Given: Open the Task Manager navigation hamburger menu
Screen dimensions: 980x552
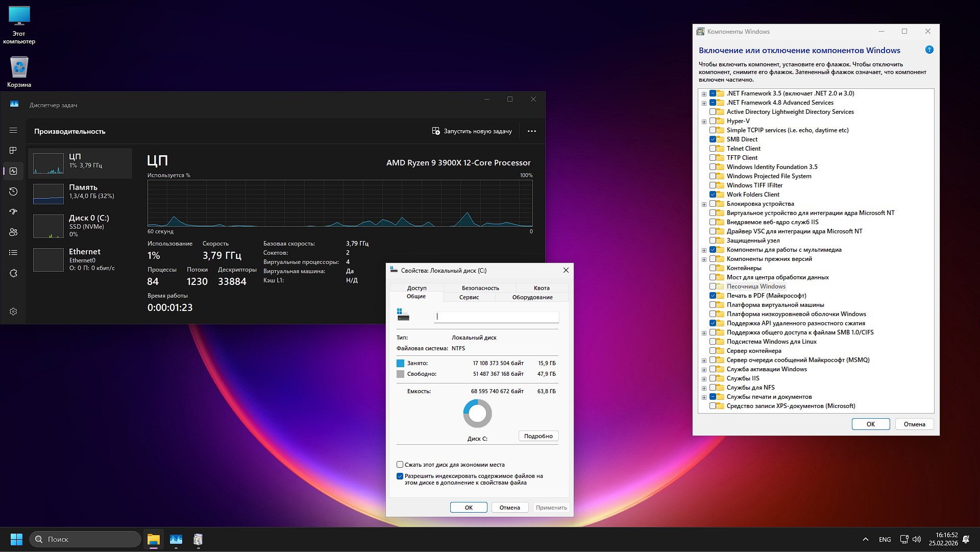Looking at the screenshot, I should pos(13,130).
